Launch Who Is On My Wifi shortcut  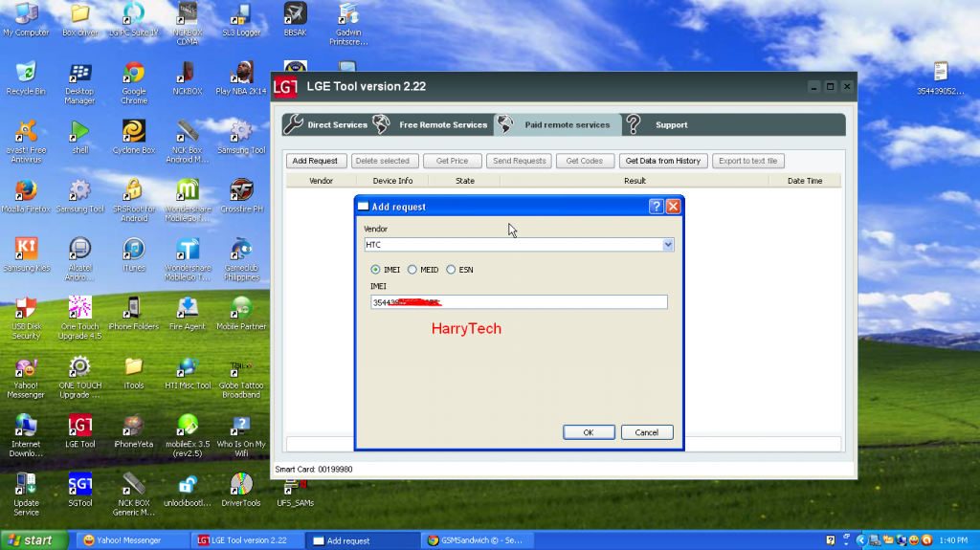coord(241,435)
